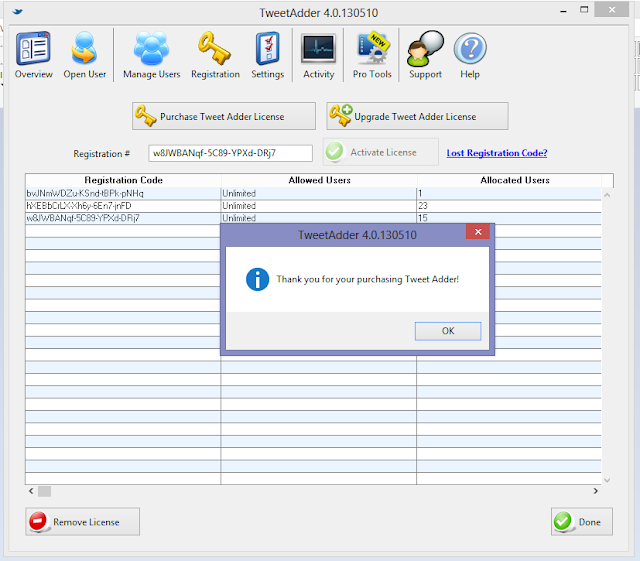
Task: Maximize the TweetAdder main window
Action: click(x=584, y=10)
